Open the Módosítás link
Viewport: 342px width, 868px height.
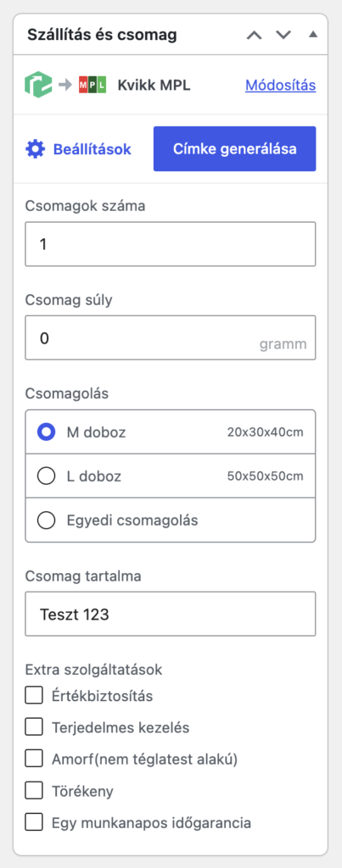click(280, 86)
